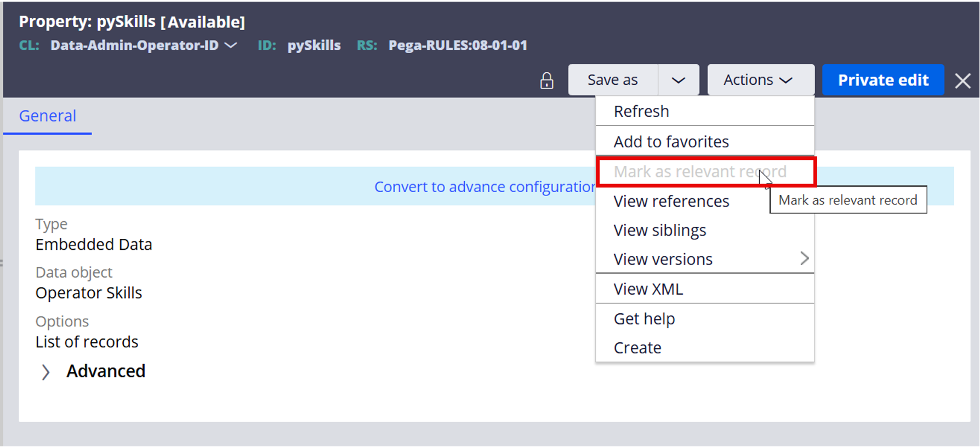Click the Private edit button
The image size is (980, 448).
tap(882, 81)
